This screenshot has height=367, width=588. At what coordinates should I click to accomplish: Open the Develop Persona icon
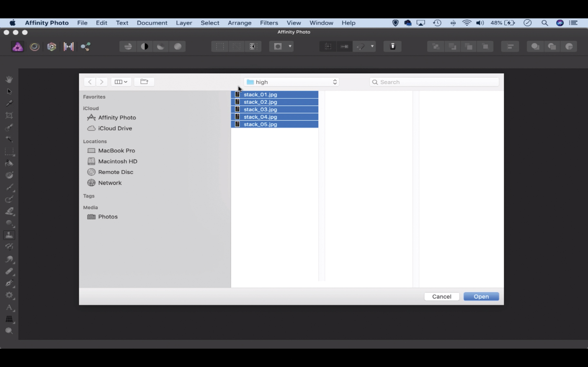click(x=51, y=47)
